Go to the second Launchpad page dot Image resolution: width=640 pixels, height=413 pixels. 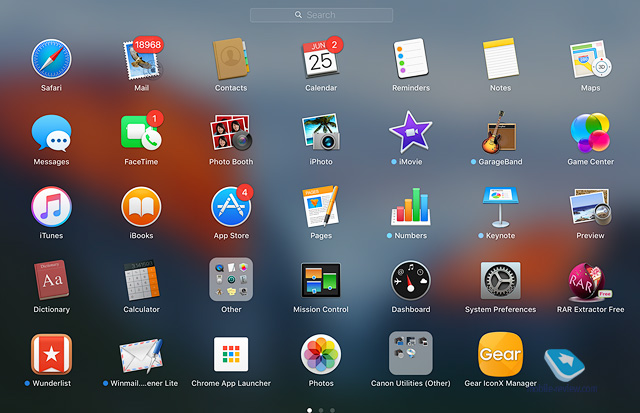tap(321, 410)
